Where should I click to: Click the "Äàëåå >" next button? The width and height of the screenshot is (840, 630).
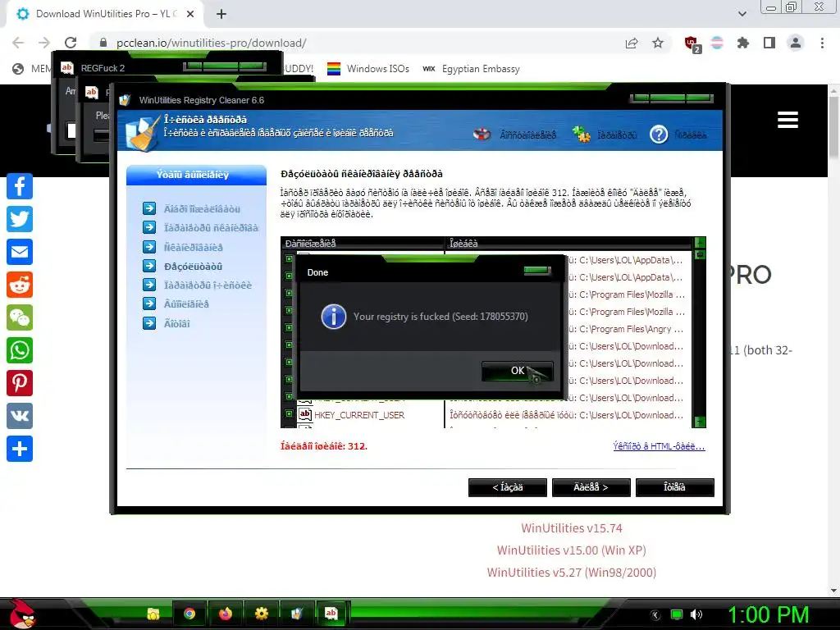tap(591, 487)
